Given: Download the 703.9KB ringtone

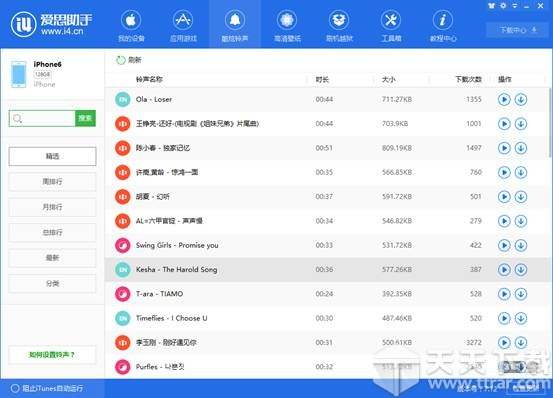Looking at the screenshot, I should [521, 124].
